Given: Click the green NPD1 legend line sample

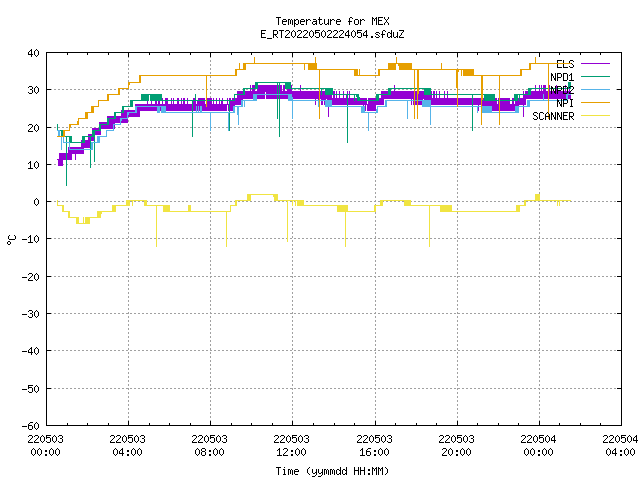Looking at the screenshot, I should (x=595, y=77).
